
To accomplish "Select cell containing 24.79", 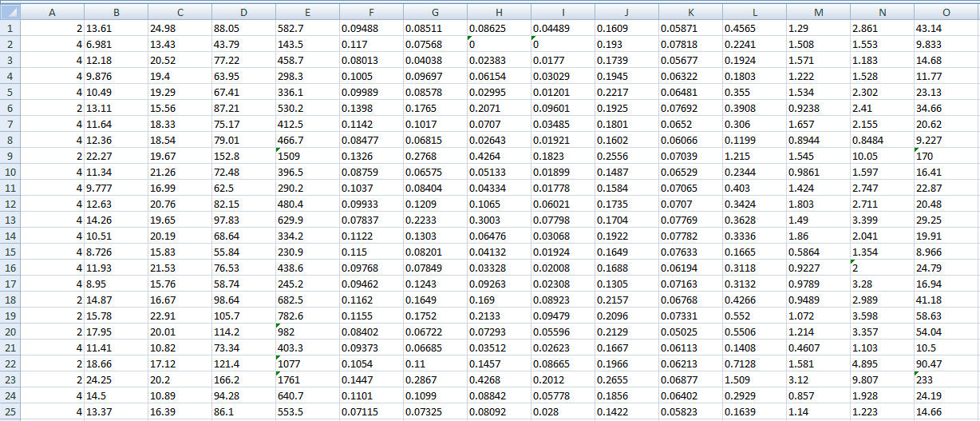I will pos(946,268).
